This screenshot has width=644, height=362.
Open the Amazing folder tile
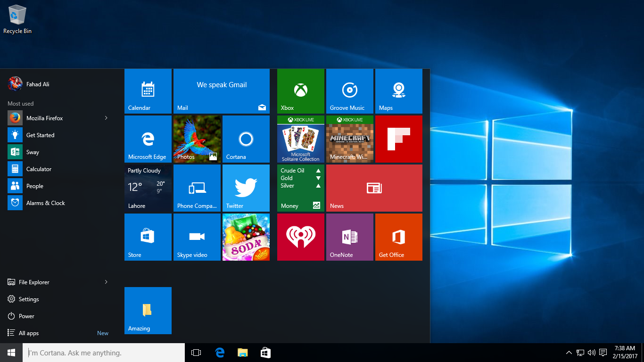click(148, 311)
